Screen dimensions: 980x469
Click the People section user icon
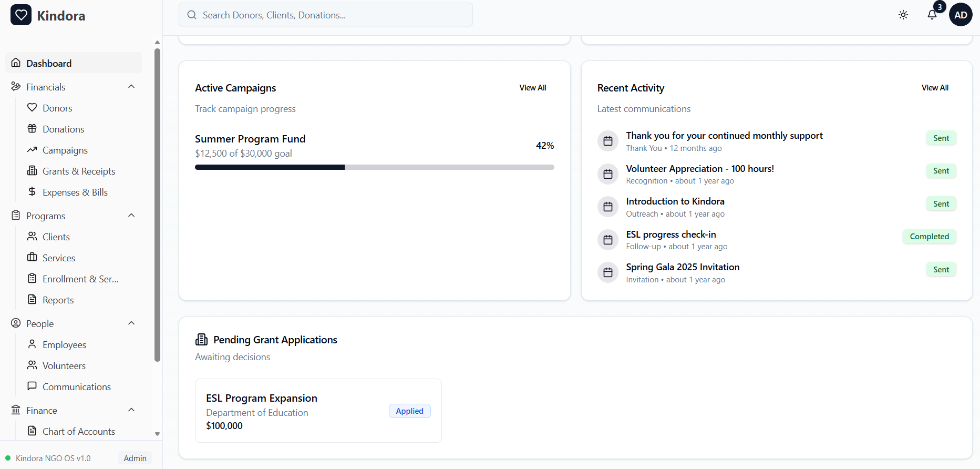tap(16, 323)
